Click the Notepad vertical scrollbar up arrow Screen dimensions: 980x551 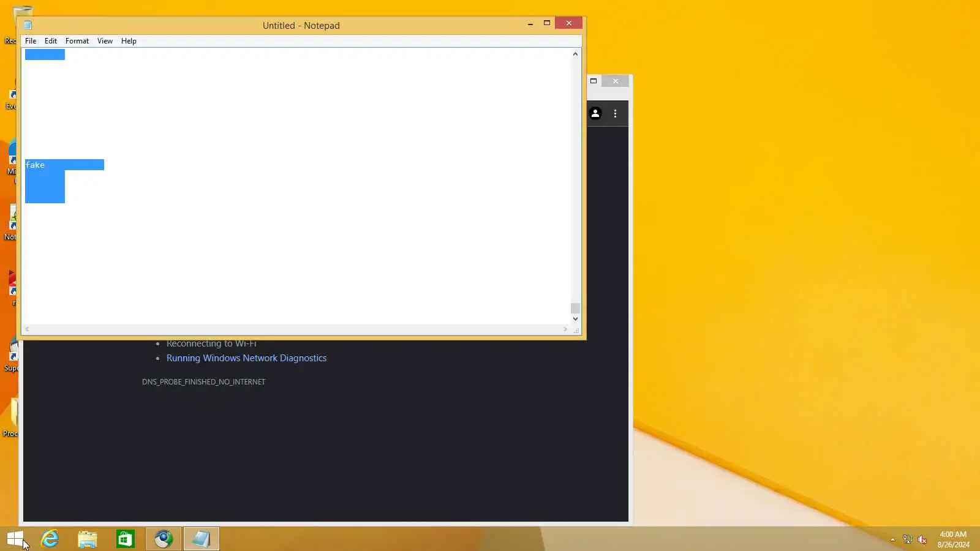575,54
